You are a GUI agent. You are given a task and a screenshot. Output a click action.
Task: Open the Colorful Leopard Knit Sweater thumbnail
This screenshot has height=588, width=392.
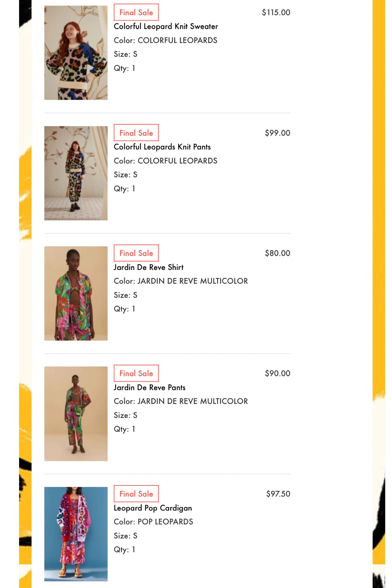[76, 53]
